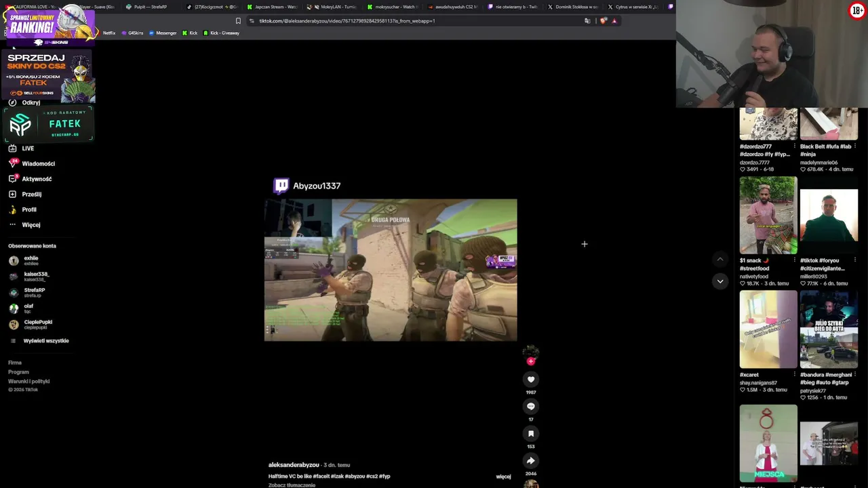Switch to the mokrysuchar Kick tab

point(393,7)
